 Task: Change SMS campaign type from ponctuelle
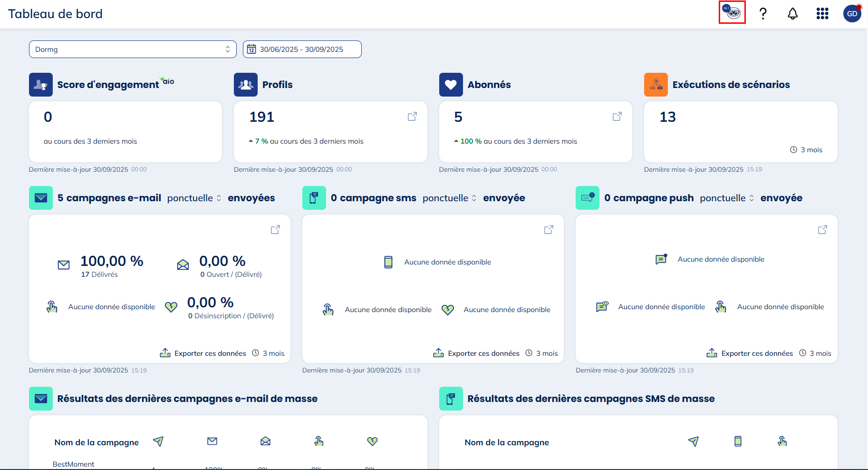[x=449, y=198]
